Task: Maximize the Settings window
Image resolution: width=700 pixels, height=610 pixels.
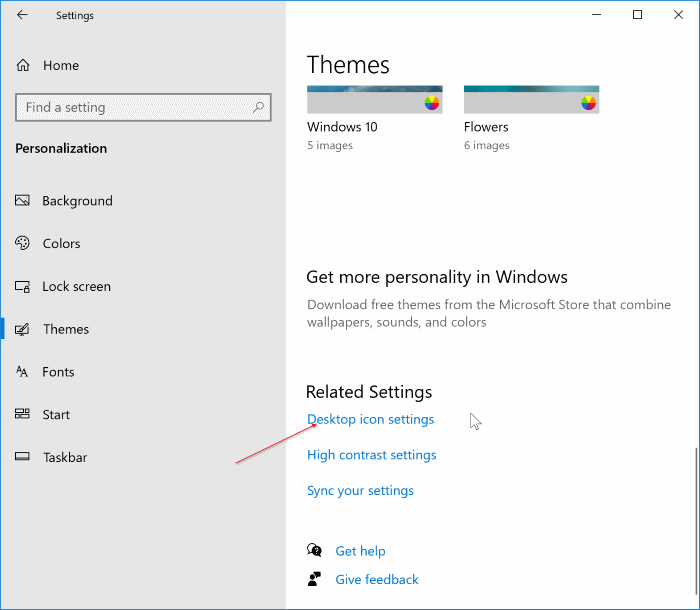Action: (638, 15)
